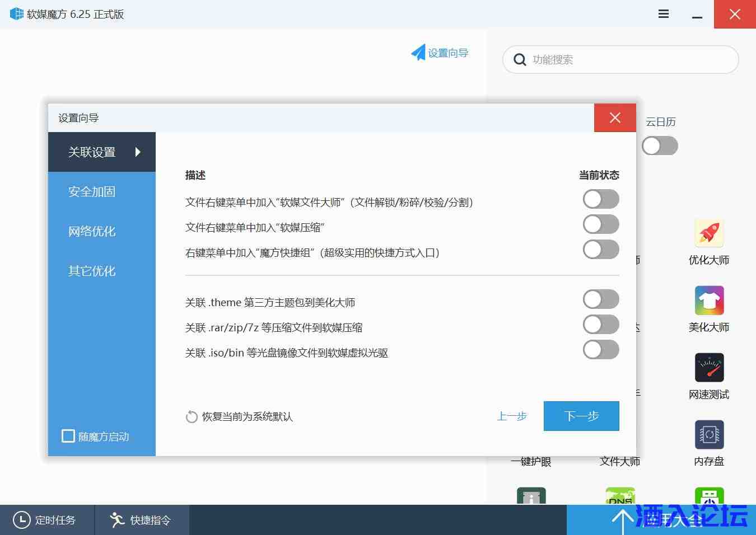The image size is (756, 535).
Task: Open the 网速测试 speedometer icon
Action: pos(709,368)
